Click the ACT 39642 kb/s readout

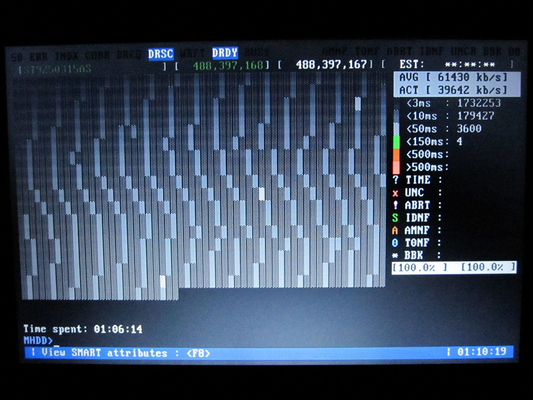click(x=457, y=90)
